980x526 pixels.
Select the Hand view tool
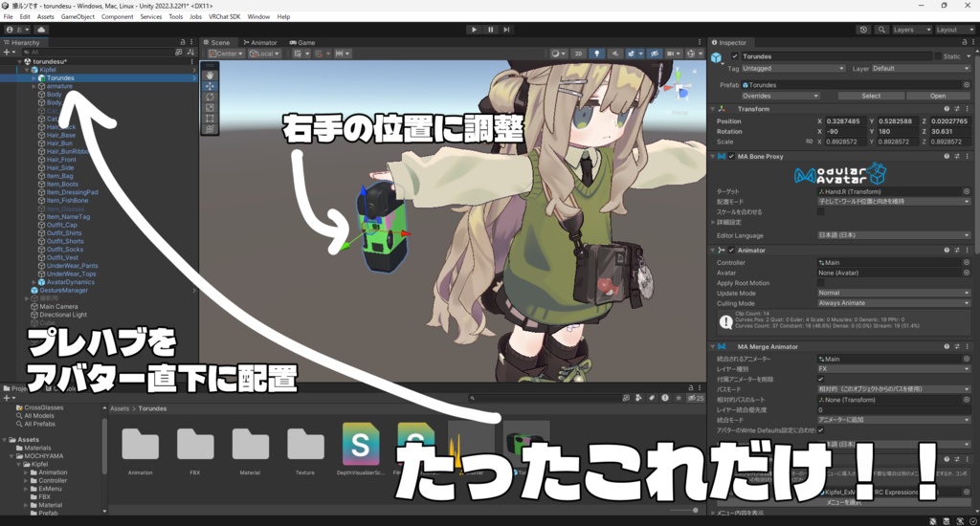[210, 75]
